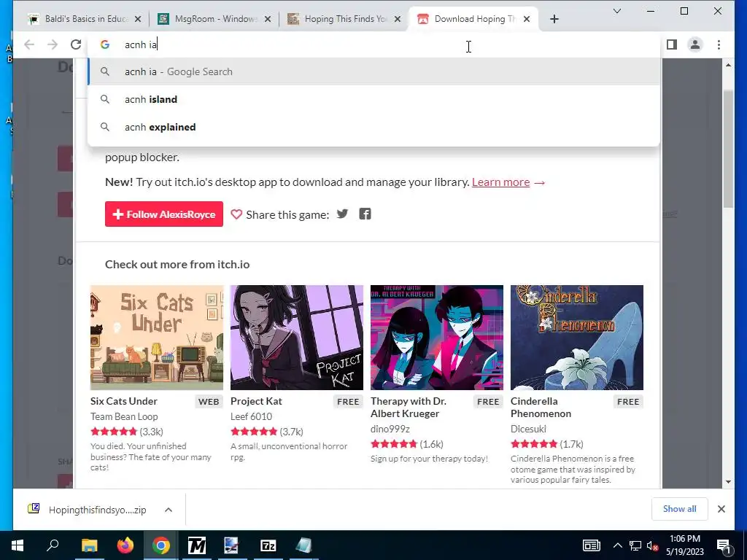The image size is (747, 560).
Task: Open the taskbar clock and date
Action: 684,545
